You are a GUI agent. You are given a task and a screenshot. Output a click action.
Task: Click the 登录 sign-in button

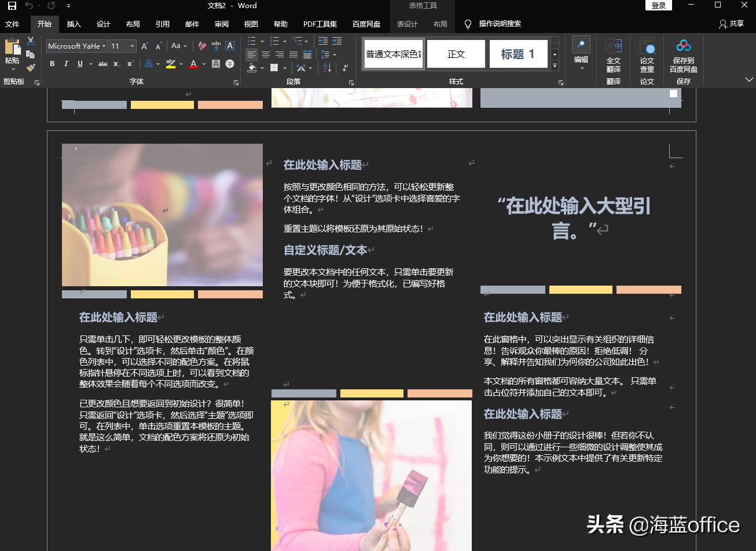[659, 5]
